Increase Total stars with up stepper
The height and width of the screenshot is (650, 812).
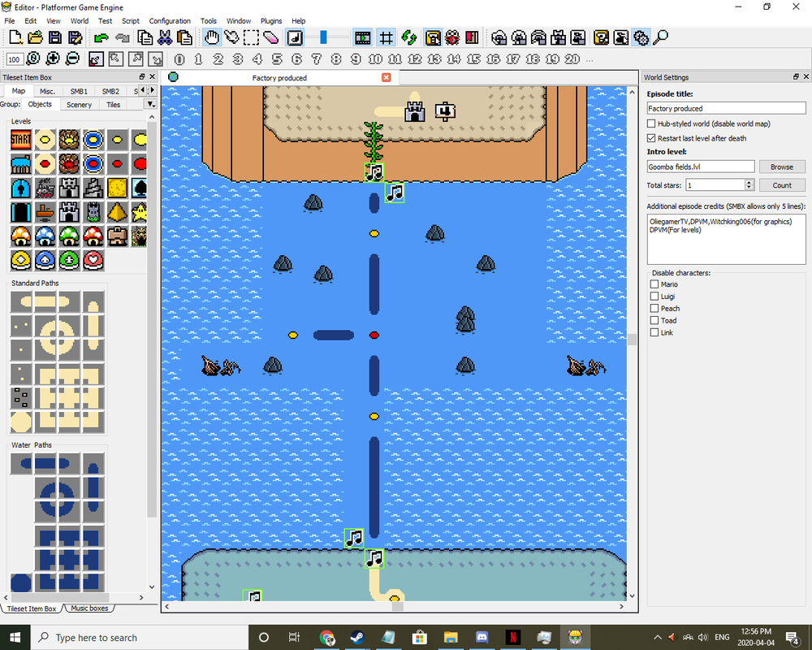coord(749,182)
